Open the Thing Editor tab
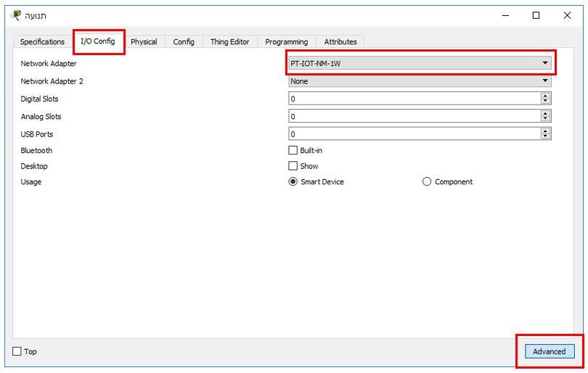The image size is (588, 373). coord(229,42)
